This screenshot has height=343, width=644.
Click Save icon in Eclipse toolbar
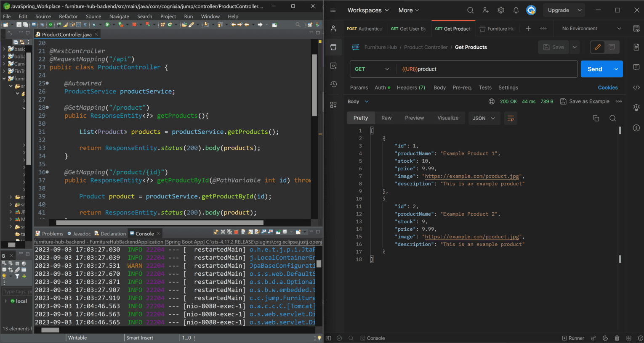[x=19, y=25]
